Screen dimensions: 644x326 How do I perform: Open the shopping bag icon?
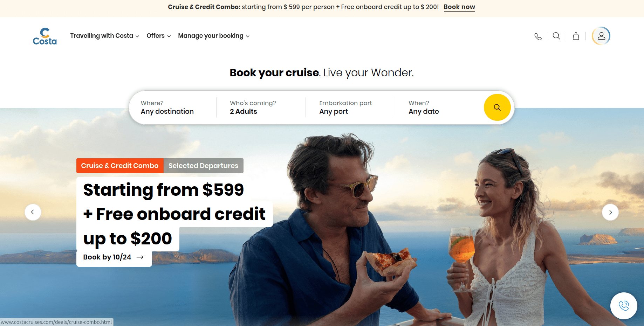(576, 36)
